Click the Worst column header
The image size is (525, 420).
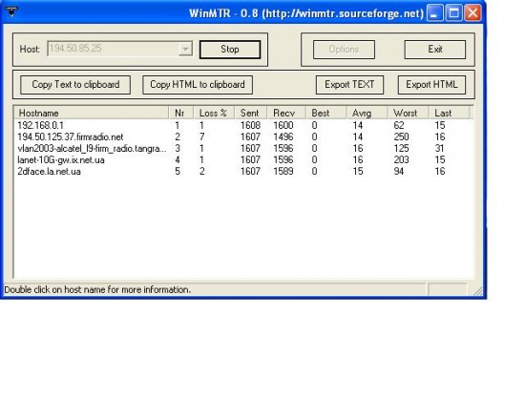click(x=409, y=113)
